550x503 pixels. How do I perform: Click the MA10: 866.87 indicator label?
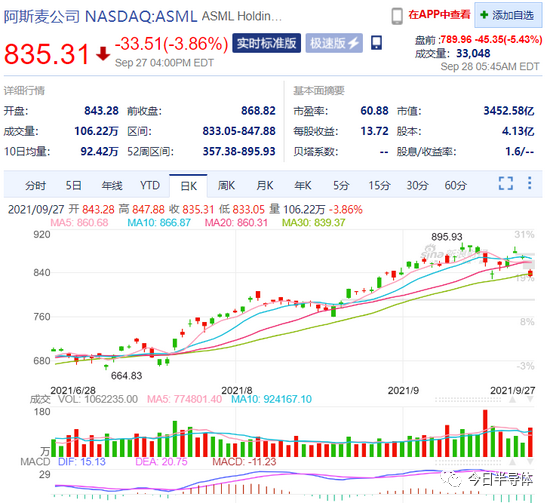point(159,223)
